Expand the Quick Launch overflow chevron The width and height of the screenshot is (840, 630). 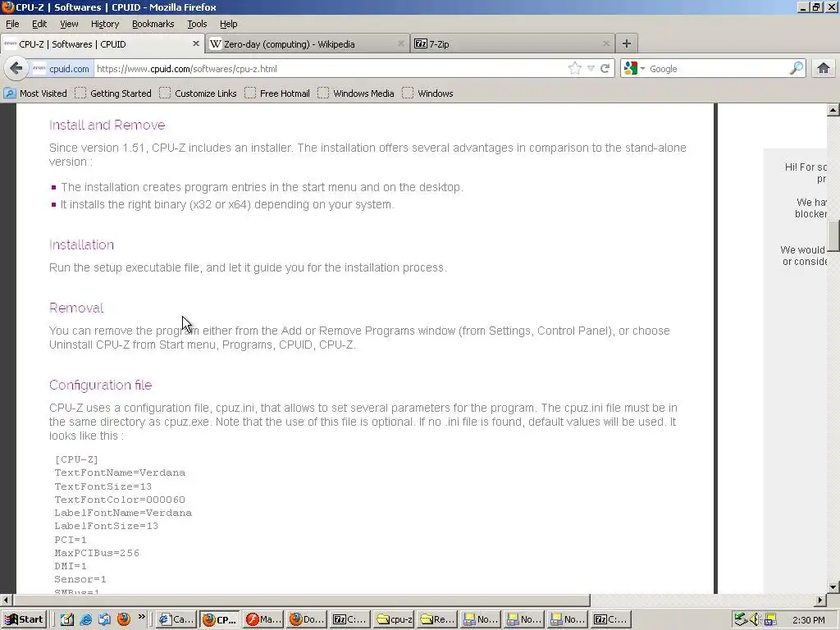click(141, 617)
